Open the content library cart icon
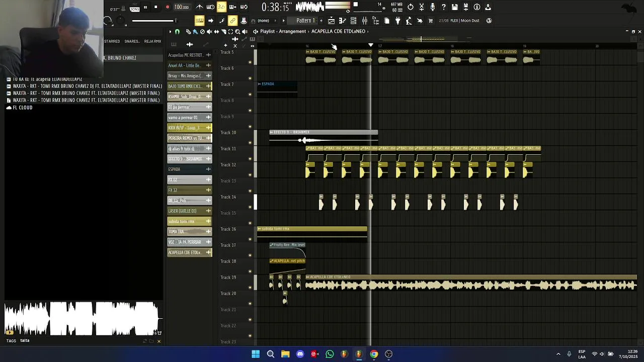Image resolution: width=644 pixels, height=362 pixels. pos(431,21)
